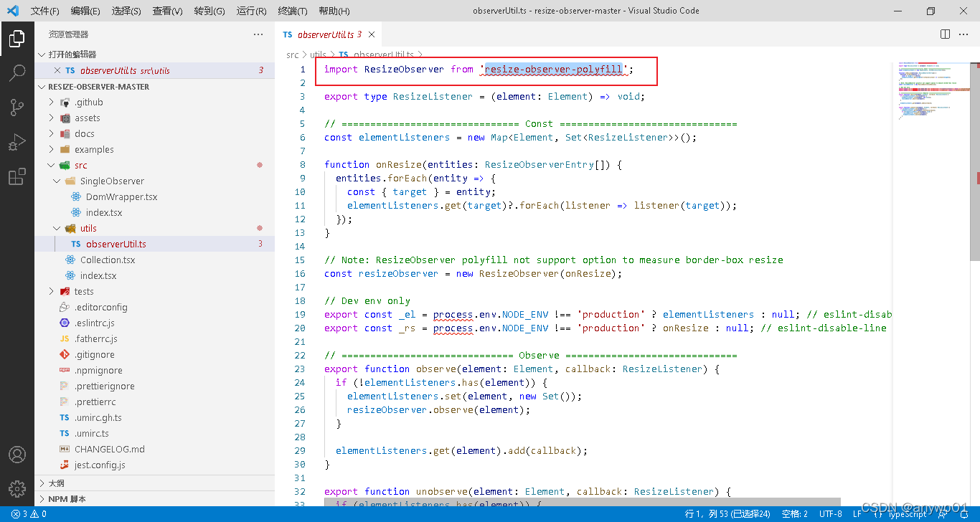Open the Search view in activity bar
The image size is (980, 522).
(x=17, y=73)
